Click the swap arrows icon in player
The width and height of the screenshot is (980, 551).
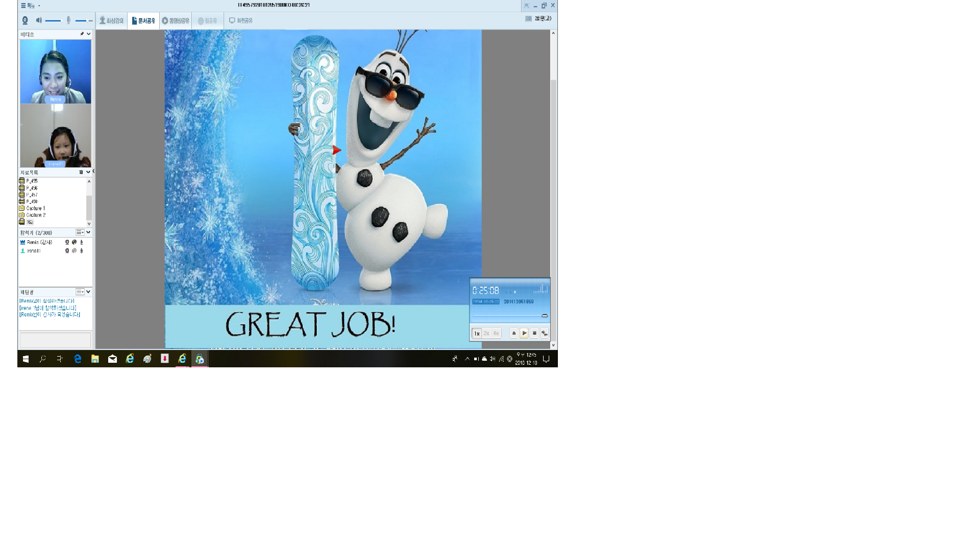click(545, 333)
